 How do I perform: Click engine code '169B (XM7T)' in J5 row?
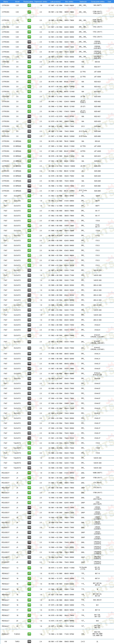(98, 473)
